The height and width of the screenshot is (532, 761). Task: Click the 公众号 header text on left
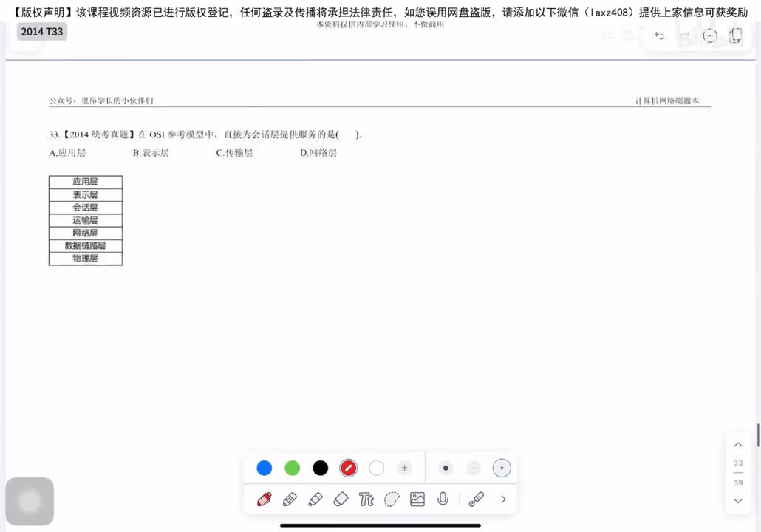[x=101, y=100]
